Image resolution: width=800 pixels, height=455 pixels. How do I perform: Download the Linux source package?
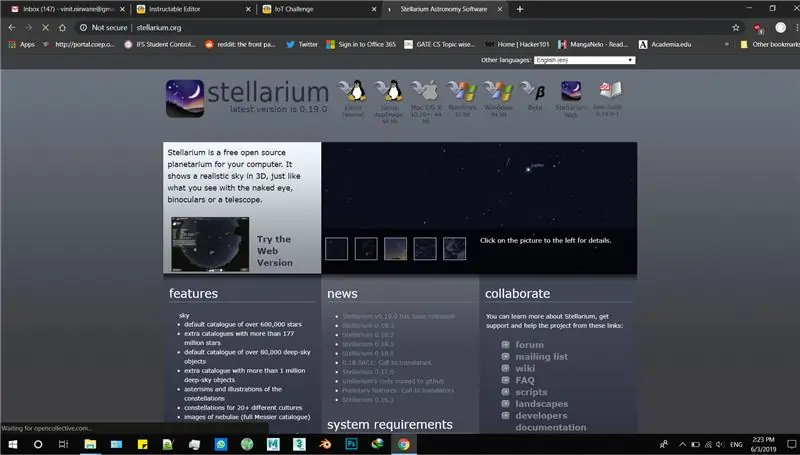pos(353,98)
